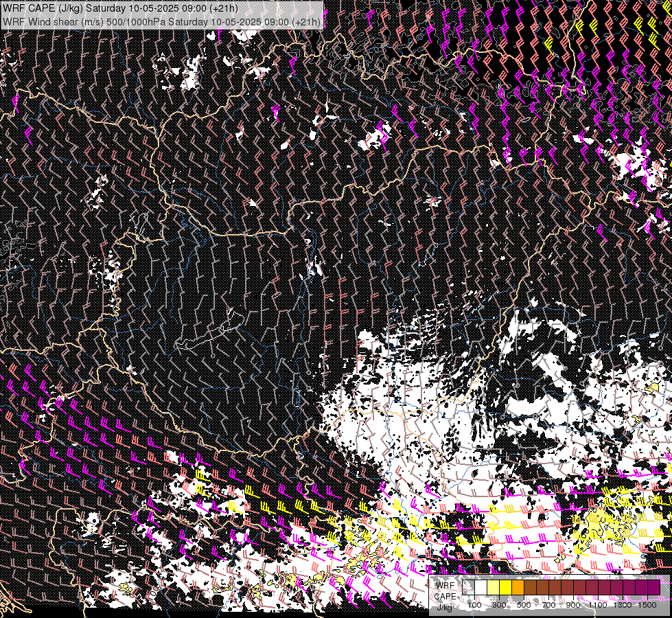Click the 300 legend tick label

[499, 605]
